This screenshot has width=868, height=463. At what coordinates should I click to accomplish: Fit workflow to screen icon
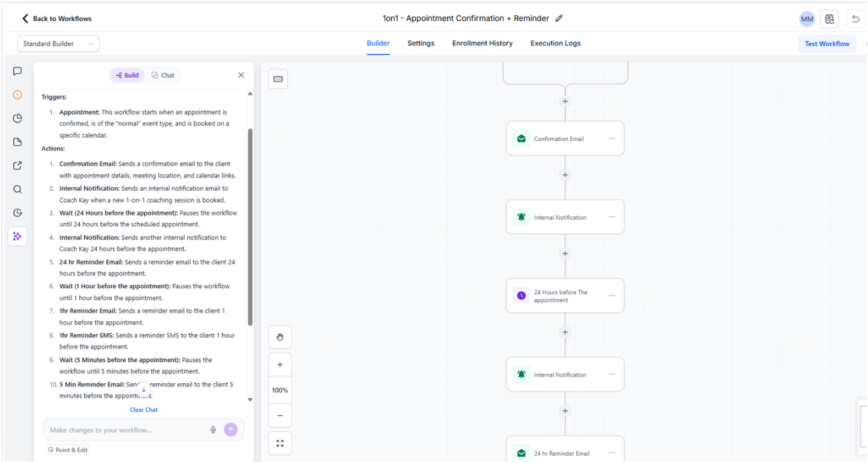click(x=280, y=443)
